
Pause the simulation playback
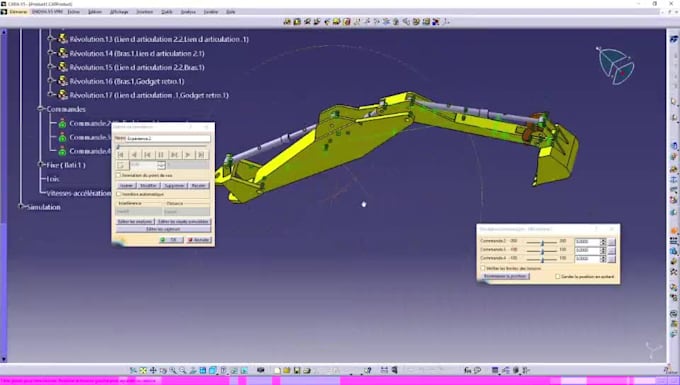pyautogui.click(x=161, y=155)
